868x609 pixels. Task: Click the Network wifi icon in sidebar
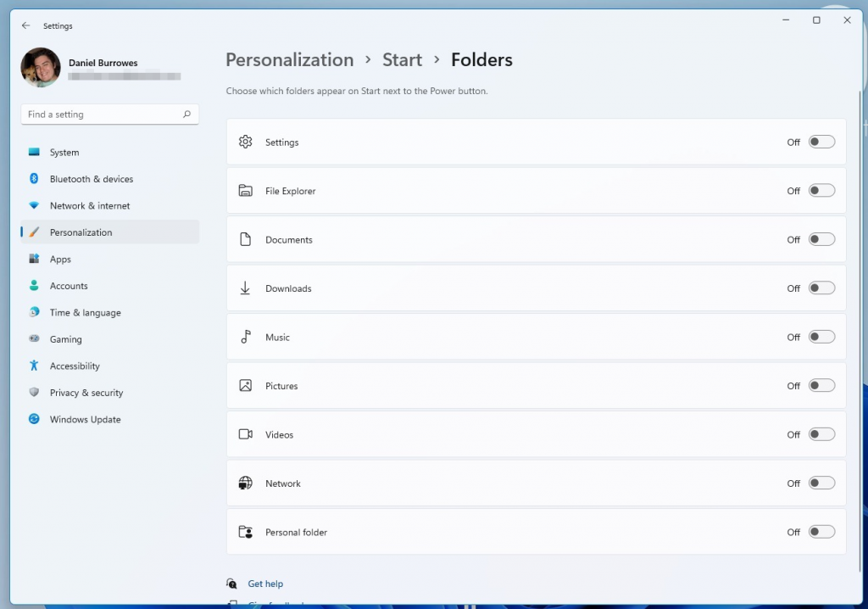34,205
